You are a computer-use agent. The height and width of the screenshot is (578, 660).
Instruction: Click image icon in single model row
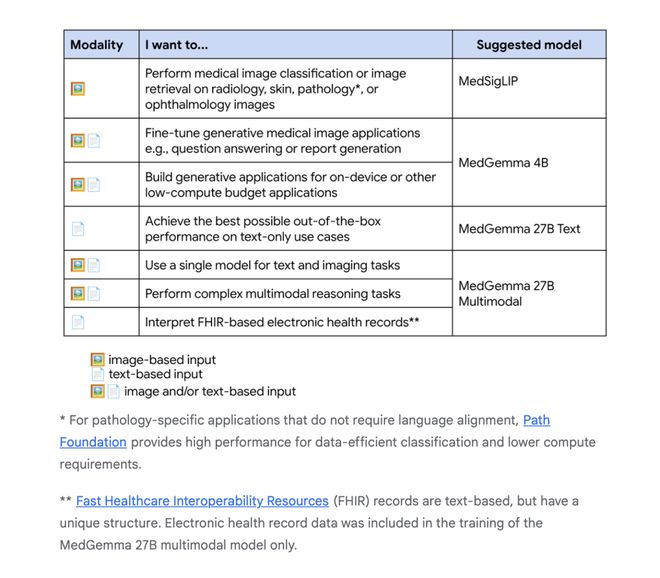click(78, 265)
